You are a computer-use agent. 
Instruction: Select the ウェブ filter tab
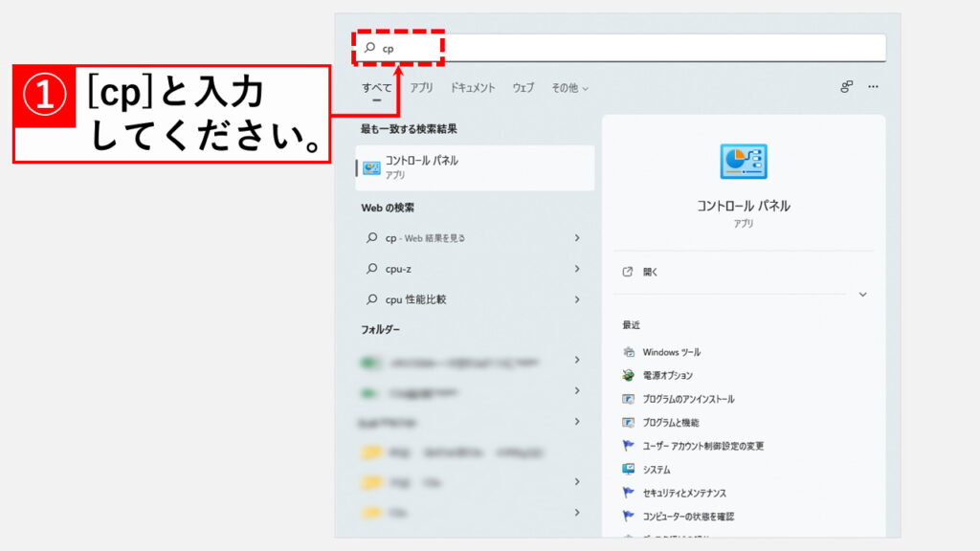(x=523, y=88)
